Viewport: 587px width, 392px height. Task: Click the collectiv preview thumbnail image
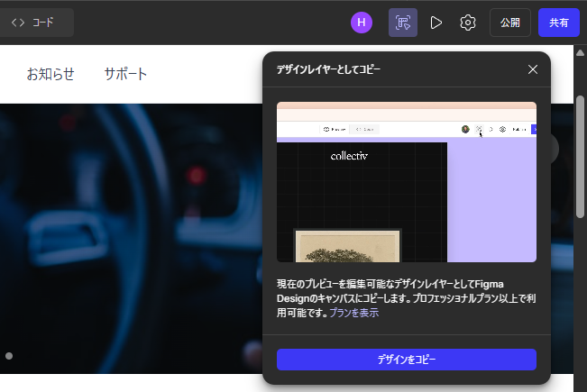pos(406,182)
